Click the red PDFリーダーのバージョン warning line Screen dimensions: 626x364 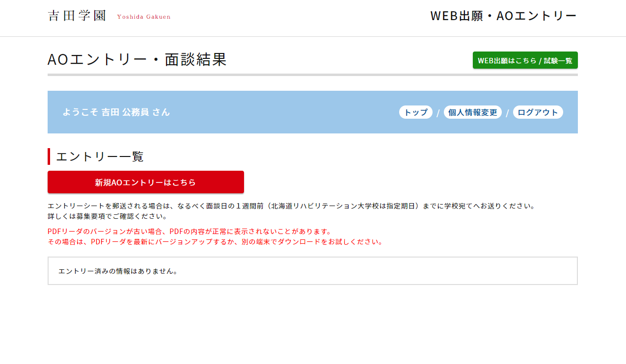190,232
